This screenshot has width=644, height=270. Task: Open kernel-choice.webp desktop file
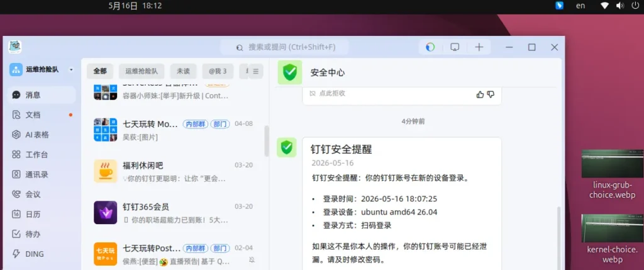point(612,239)
